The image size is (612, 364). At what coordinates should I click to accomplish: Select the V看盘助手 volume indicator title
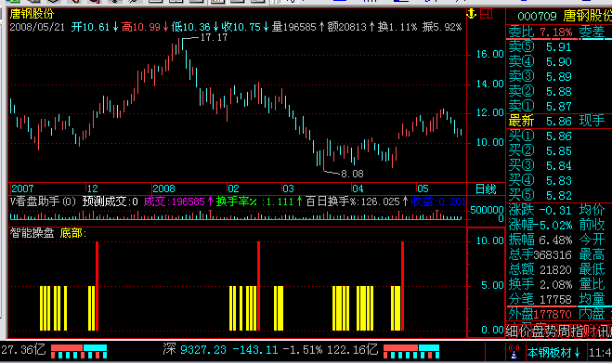point(43,201)
